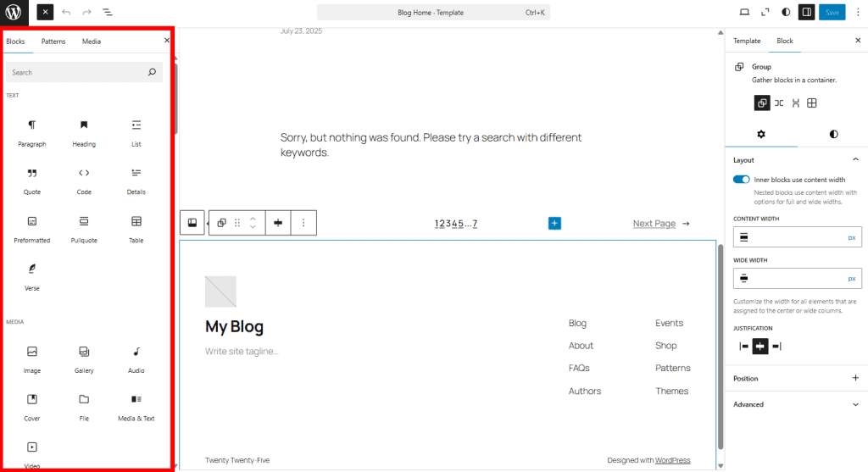Select the parent block button in toolbar
This screenshot has height=472, width=868.
192,223
